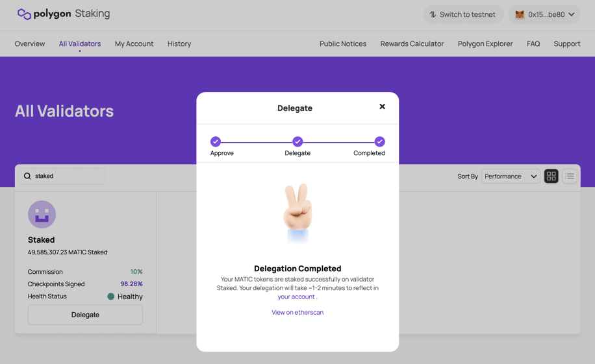Open the Rewards Calculator

tap(412, 43)
